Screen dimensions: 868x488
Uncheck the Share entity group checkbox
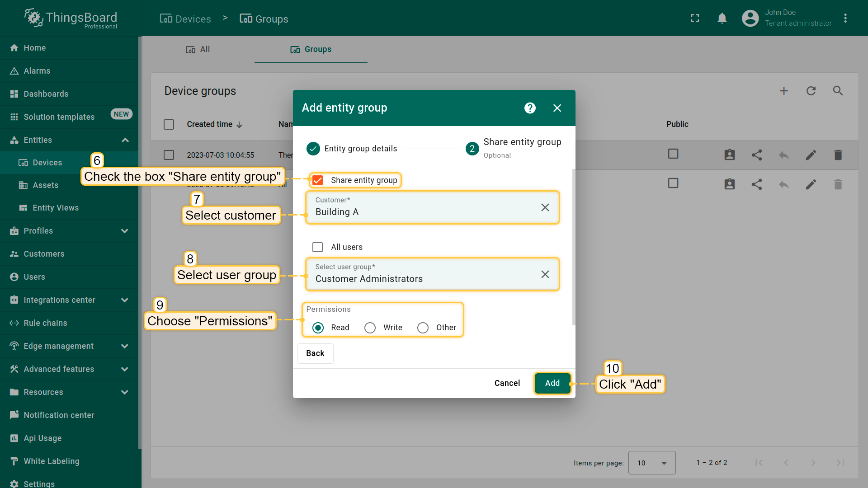coord(318,180)
